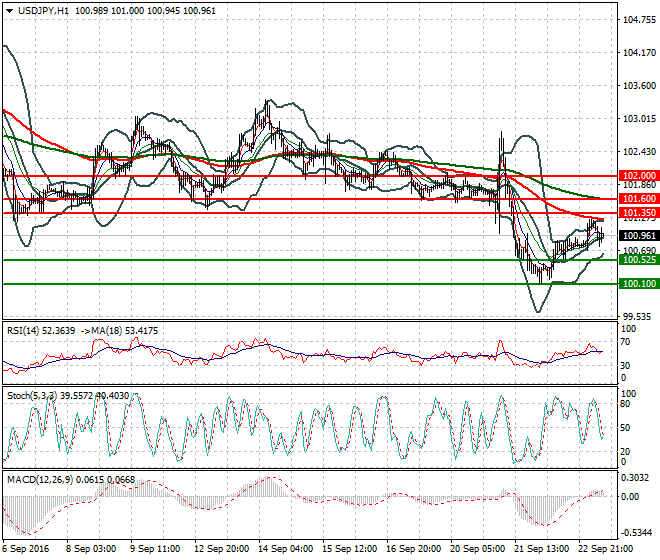Click the triangle arrow beside USDJPY,H1

9,9
